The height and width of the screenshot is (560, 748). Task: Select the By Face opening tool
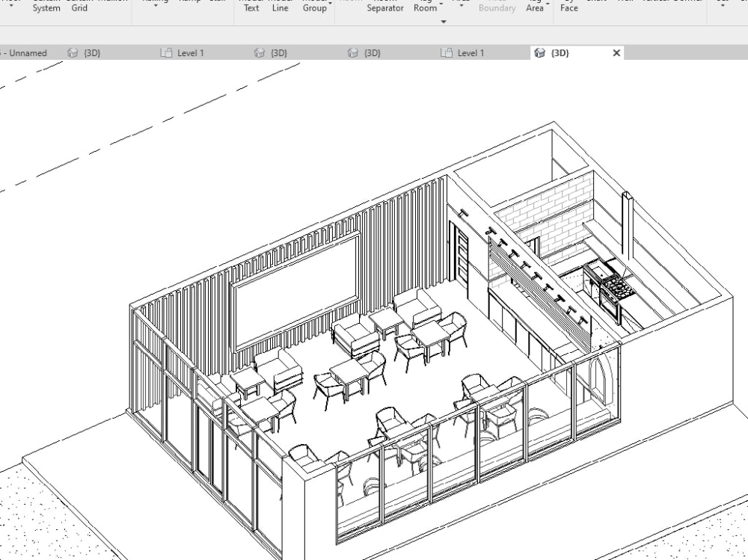[x=568, y=6]
